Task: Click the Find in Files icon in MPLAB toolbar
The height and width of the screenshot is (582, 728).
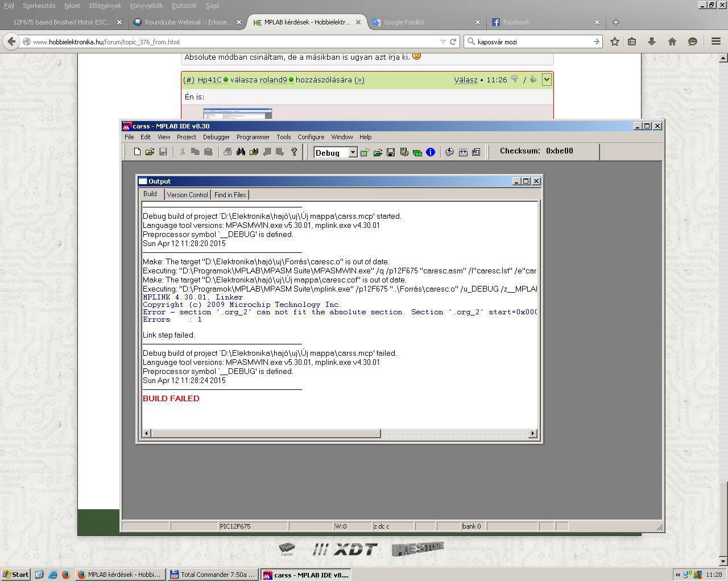Action: click(x=254, y=152)
